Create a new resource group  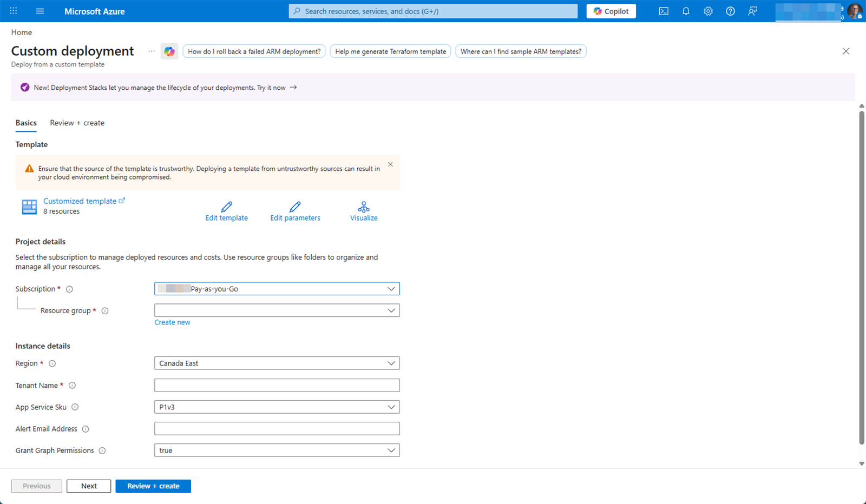pyautogui.click(x=172, y=322)
